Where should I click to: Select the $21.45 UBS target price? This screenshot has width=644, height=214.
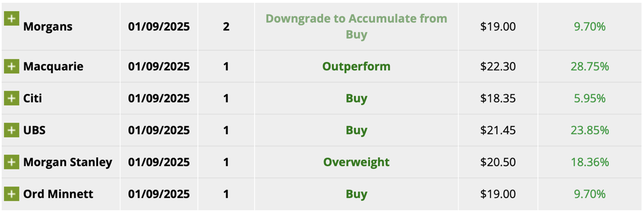pyautogui.click(x=498, y=130)
